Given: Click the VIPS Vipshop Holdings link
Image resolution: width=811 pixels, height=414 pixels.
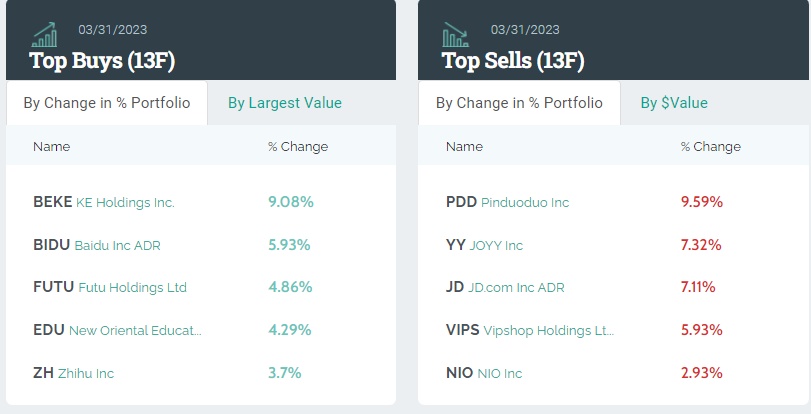Looking at the screenshot, I should tap(530, 330).
